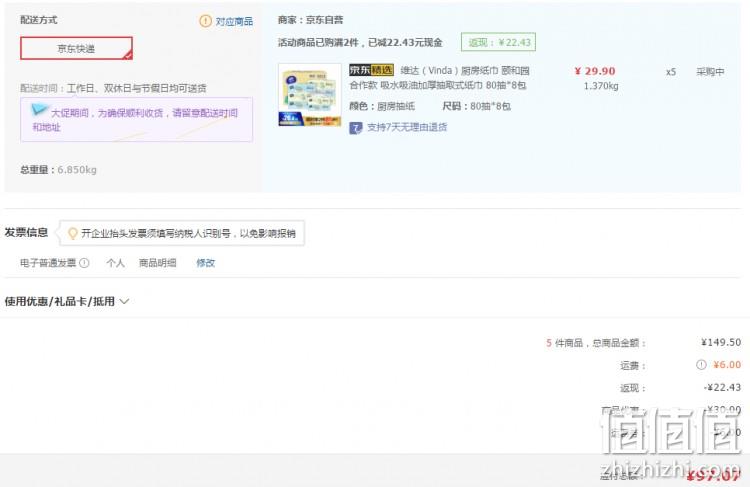Open the 维达 (Vinda) 厨房纸巾 product title link
This screenshot has height=487, width=750.
439,77
